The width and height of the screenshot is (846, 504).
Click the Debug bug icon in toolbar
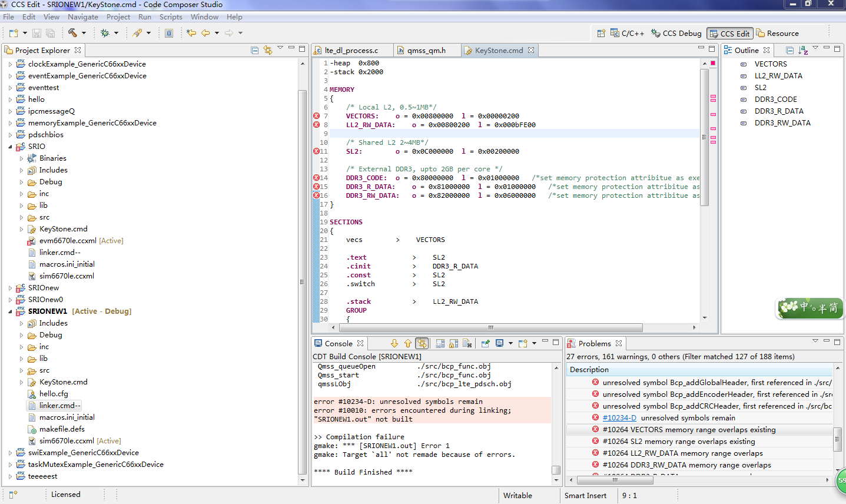coord(105,33)
